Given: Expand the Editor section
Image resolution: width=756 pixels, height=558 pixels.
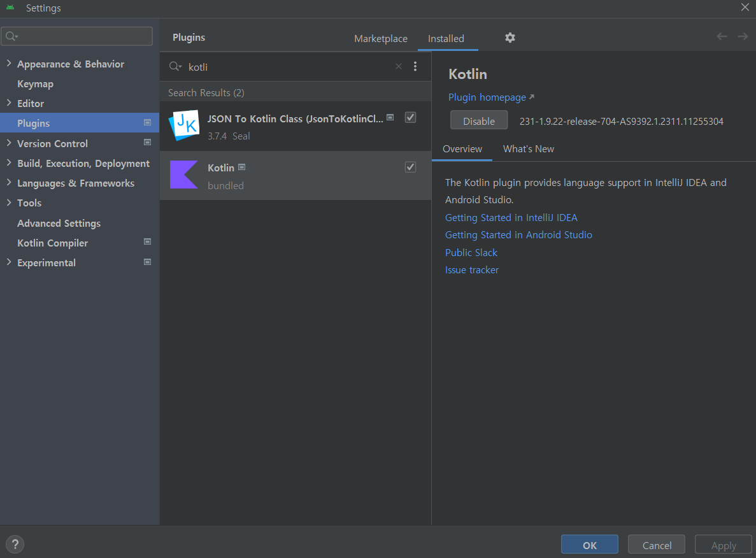Looking at the screenshot, I should click(x=9, y=103).
